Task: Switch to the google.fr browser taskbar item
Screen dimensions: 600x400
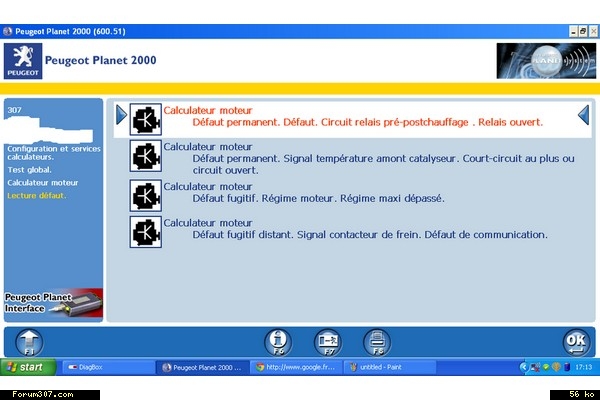Action: [297, 367]
